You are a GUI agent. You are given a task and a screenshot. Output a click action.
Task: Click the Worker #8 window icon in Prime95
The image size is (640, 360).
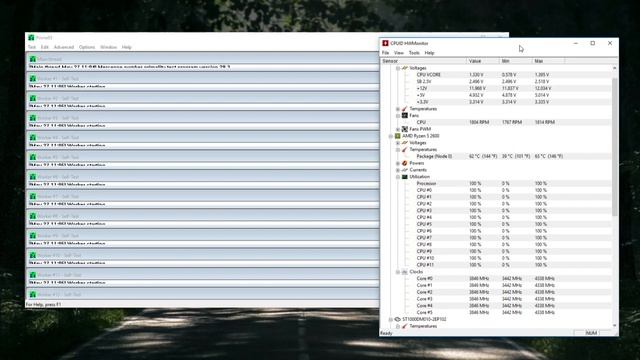[x=33, y=216]
